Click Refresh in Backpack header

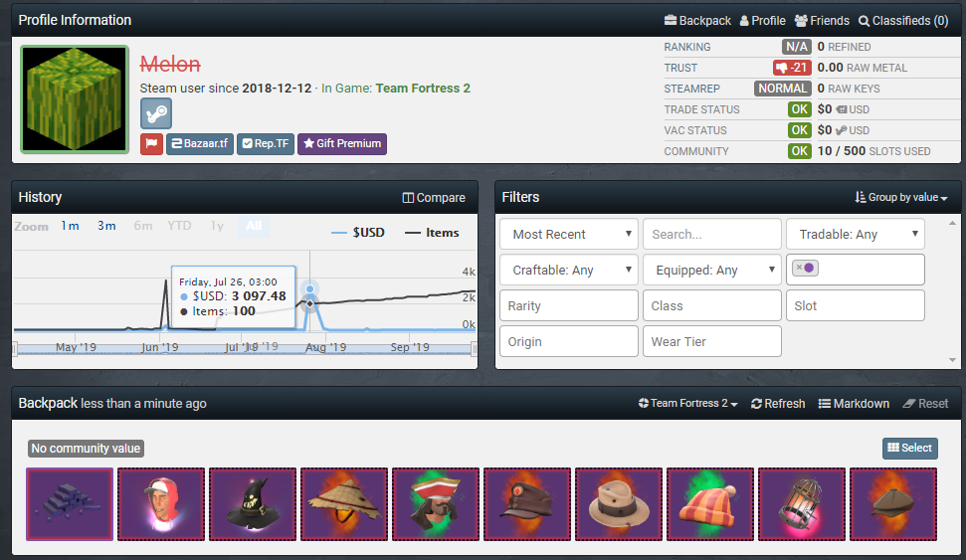[778, 404]
